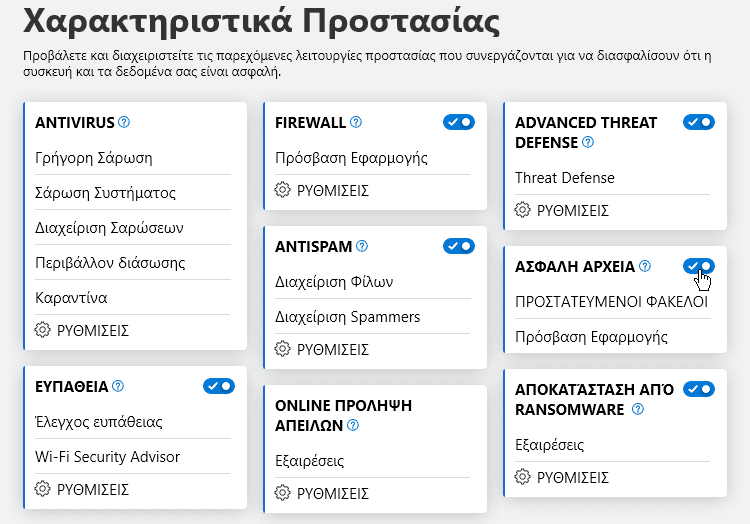Switch off Advanced Threat Defense toggle
750x524 pixels.
[699, 122]
